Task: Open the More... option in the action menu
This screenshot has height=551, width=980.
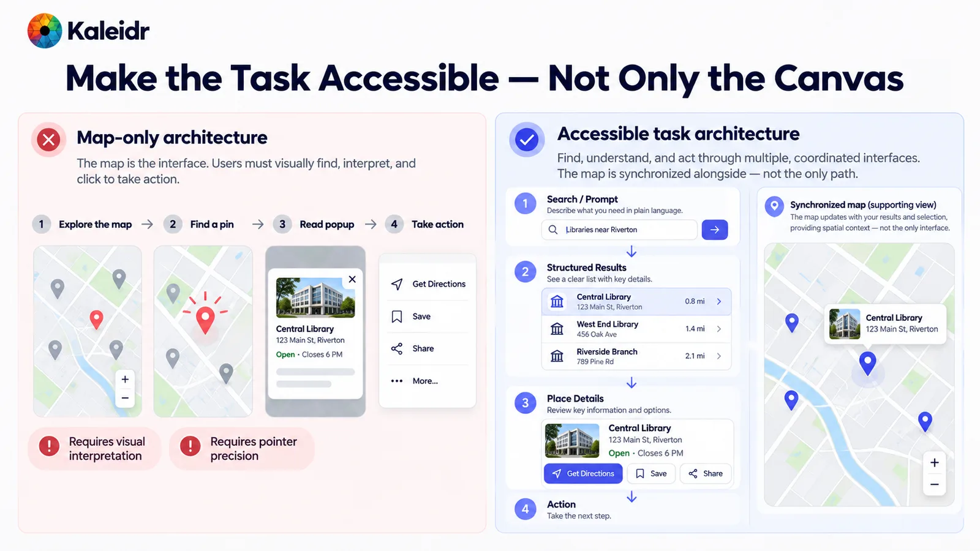Action: pos(428,381)
